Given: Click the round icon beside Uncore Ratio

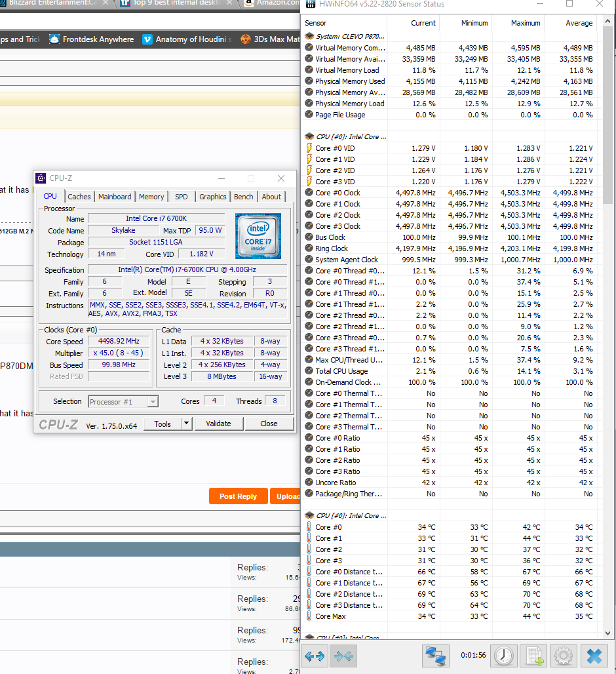Looking at the screenshot, I should point(309,483).
